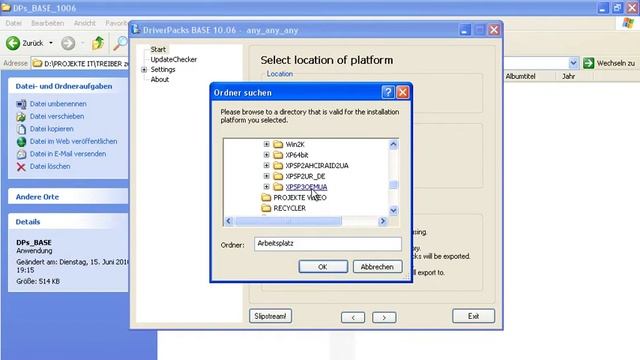Click the Datei- und Ordneraufgaben header
This screenshot has height=360, width=640.
(x=68, y=86)
